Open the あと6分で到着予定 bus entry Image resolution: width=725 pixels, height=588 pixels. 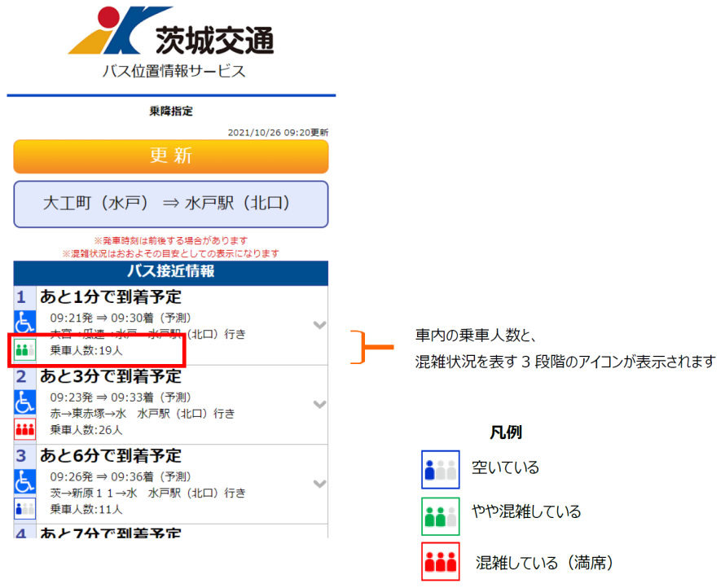[111, 455]
